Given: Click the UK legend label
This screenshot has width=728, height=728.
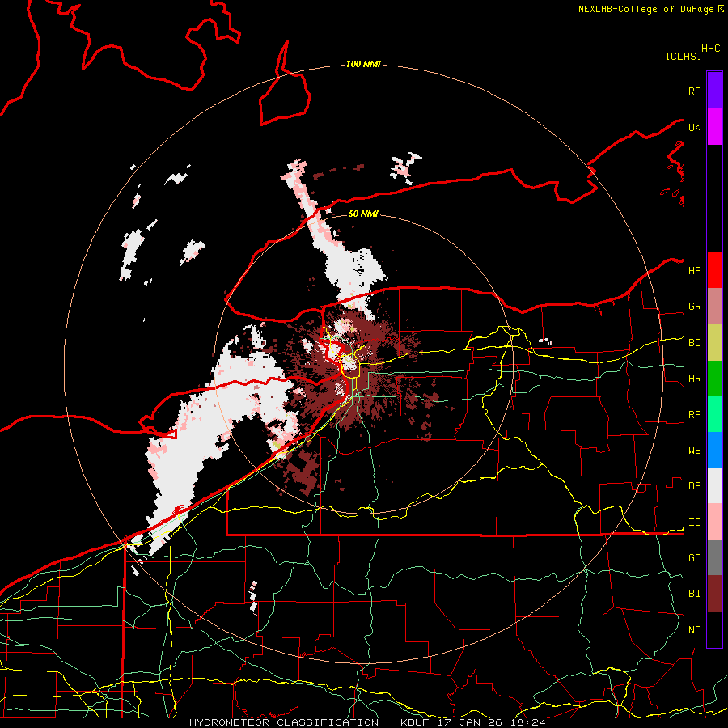Looking at the screenshot, I should pos(694,127).
